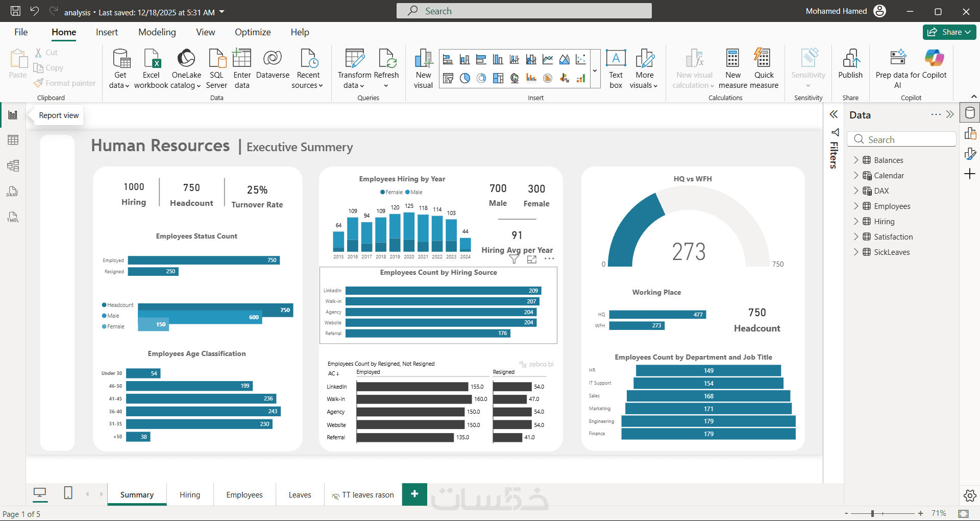The width and height of the screenshot is (980, 521).
Task: Expand the Balances table
Action: 856,160
